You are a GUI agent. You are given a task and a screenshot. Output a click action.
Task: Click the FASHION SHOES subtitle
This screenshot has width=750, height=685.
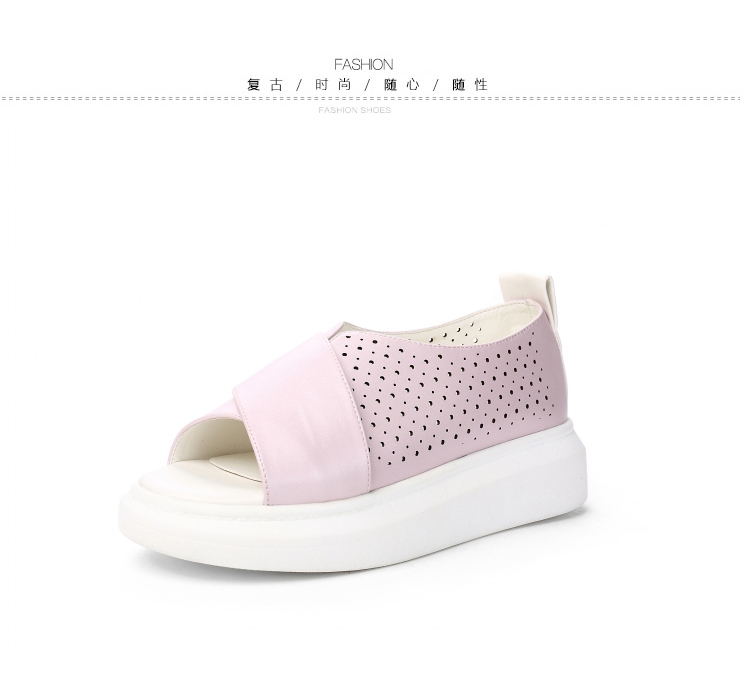[x=354, y=110]
